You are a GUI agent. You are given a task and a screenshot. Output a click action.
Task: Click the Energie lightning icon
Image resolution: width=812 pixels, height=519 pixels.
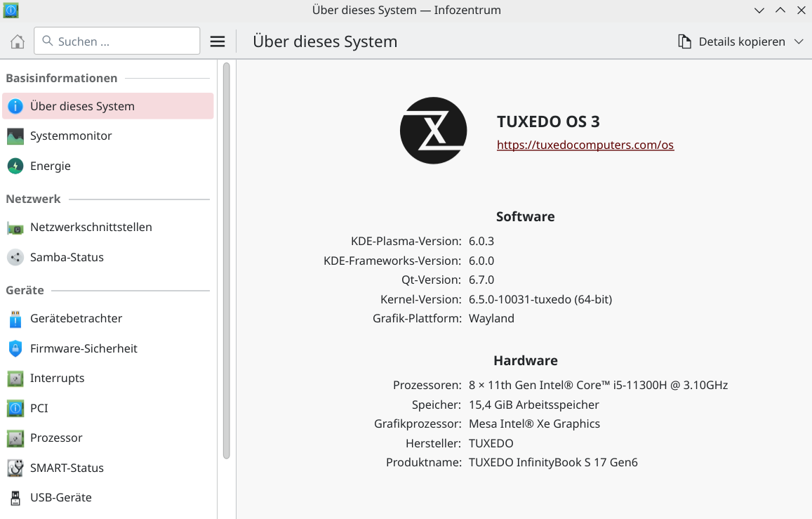15,166
